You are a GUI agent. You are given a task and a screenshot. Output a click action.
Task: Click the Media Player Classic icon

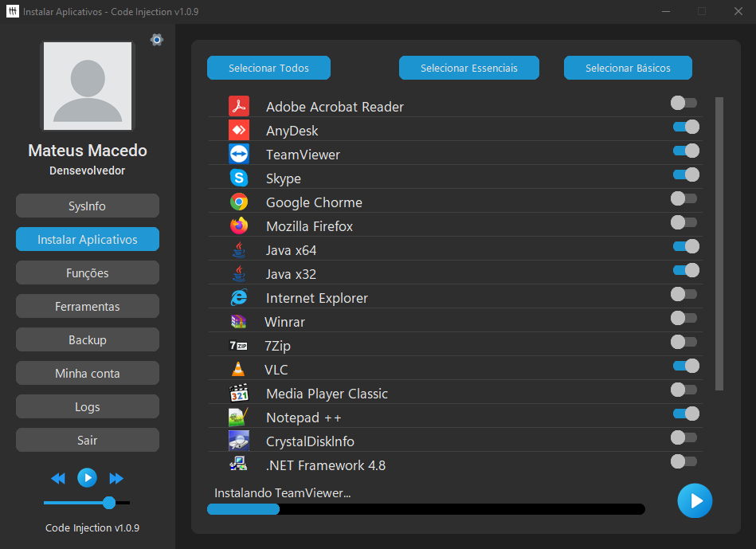[239, 393]
